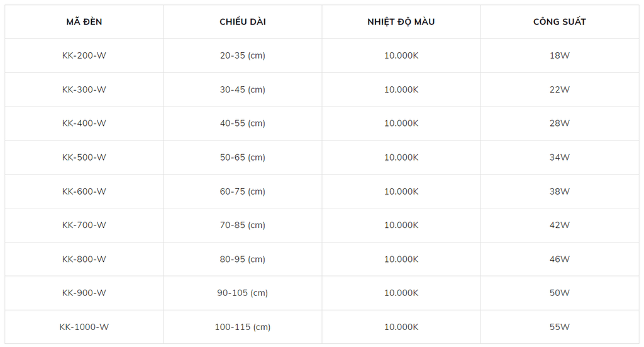Select the 55W power cell
The width and height of the screenshot is (644, 347).
pos(560,327)
